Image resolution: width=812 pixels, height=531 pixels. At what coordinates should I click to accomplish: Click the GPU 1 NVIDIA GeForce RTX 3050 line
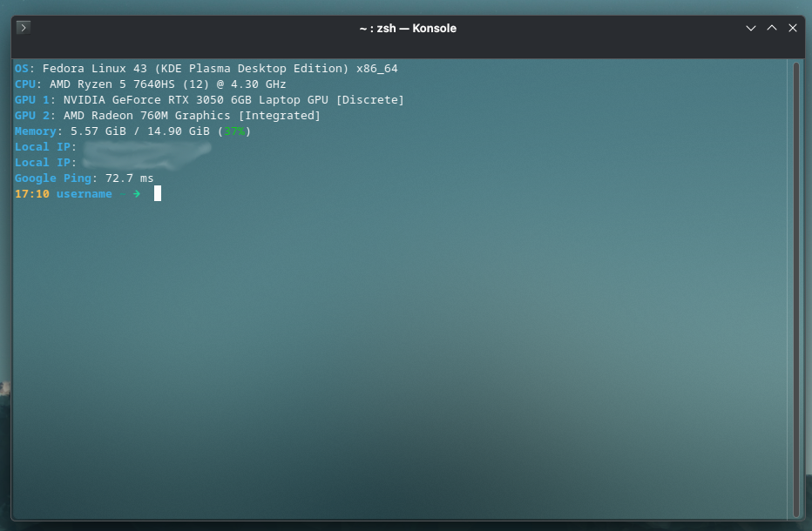[x=209, y=100]
